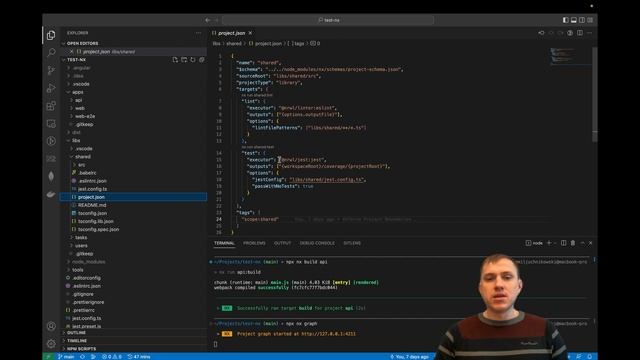Viewport: 640px width, 360px height.
Task: Open the .editorconfig file
Action: 86,278
